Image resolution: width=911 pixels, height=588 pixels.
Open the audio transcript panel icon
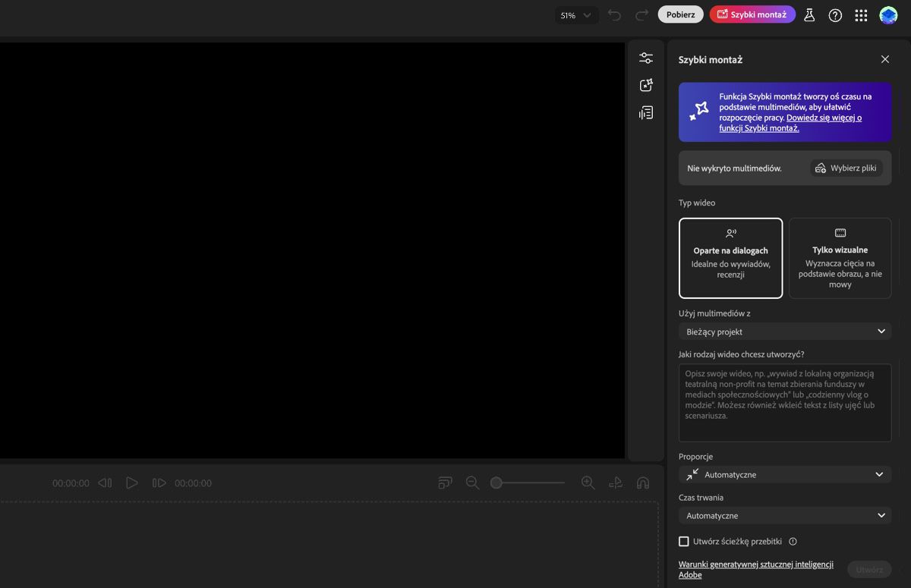[x=646, y=113]
